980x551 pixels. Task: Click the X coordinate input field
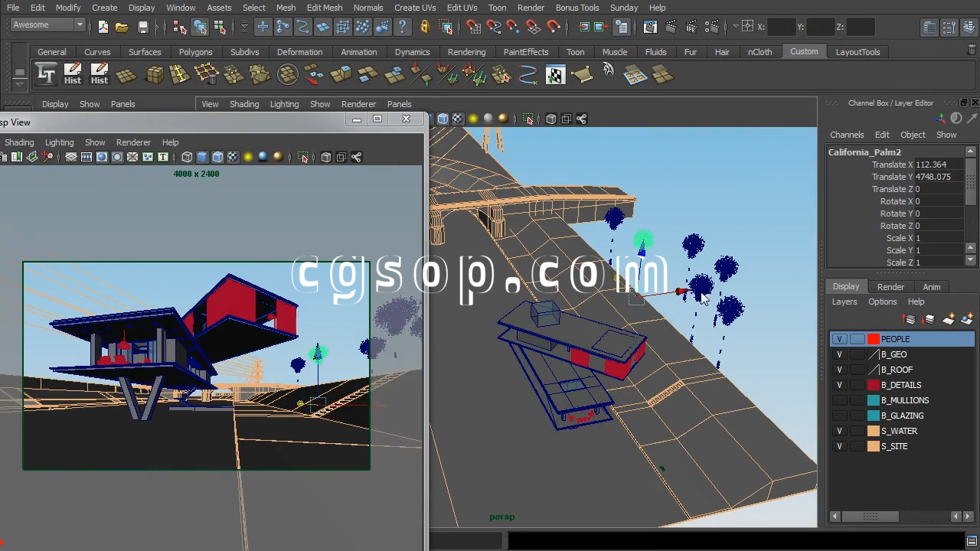click(781, 27)
